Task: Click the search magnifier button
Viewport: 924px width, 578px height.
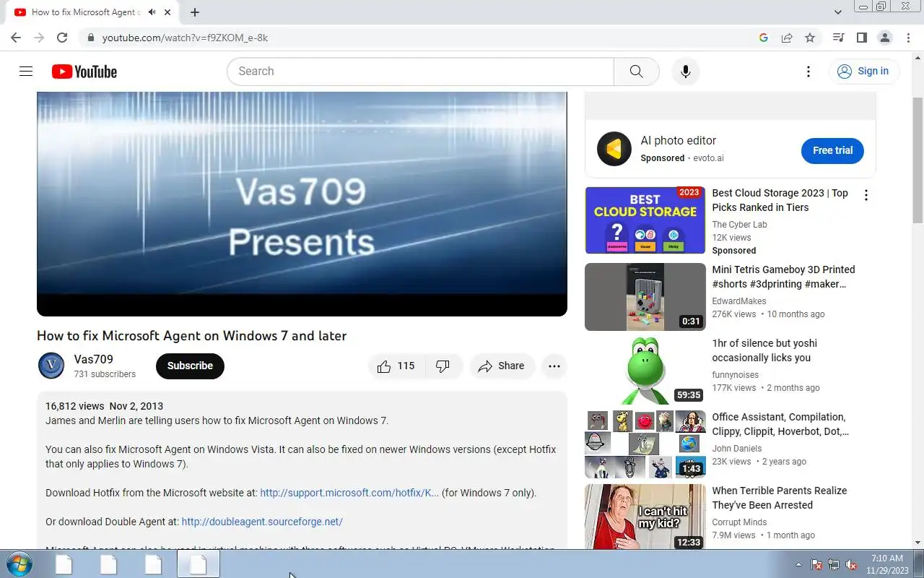Action: click(636, 71)
